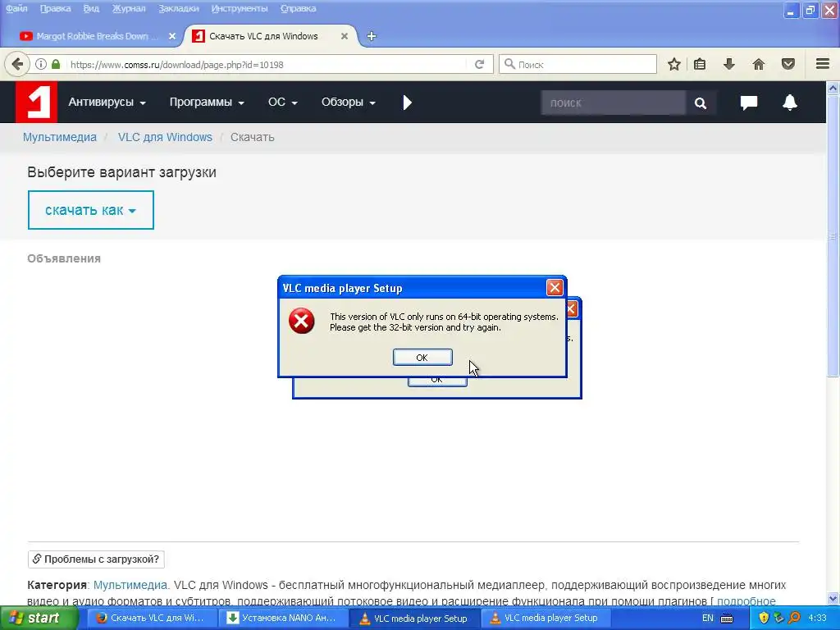The height and width of the screenshot is (630, 840).
Task: Click the site search magnifier button
Action: click(701, 103)
